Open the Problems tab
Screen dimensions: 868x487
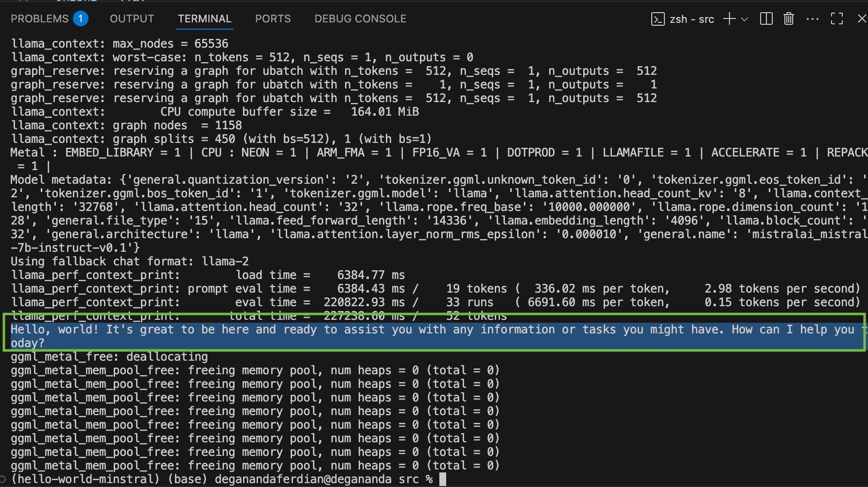[40, 18]
